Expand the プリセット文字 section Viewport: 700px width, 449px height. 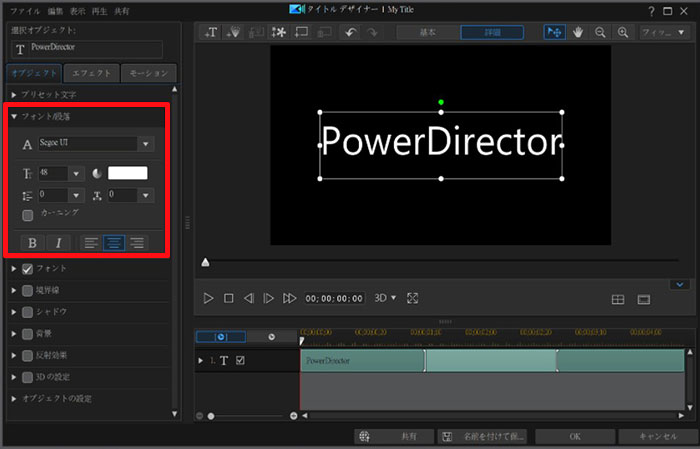[14, 95]
